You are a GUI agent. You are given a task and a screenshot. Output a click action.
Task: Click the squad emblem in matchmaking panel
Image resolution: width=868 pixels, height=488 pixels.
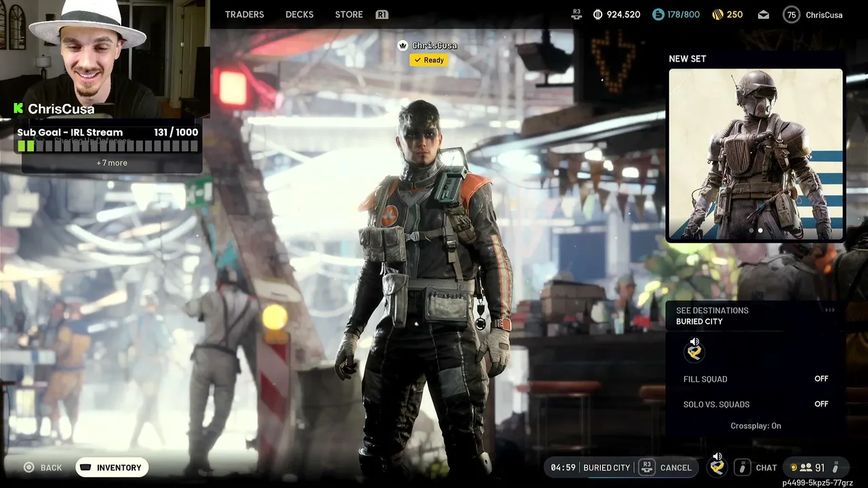point(694,352)
